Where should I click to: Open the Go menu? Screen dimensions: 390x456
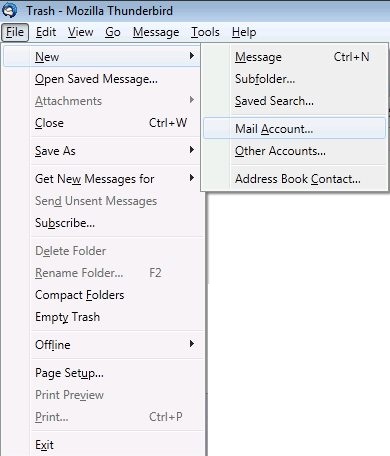click(113, 32)
